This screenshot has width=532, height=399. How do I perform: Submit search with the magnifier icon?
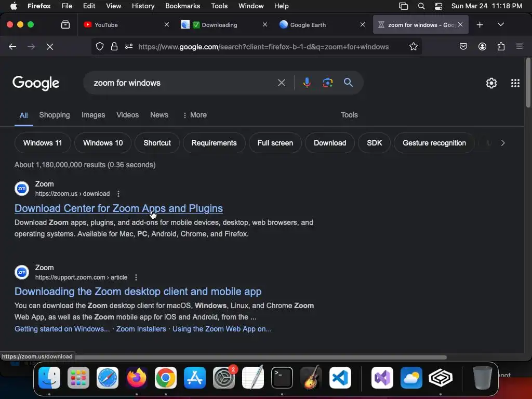point(348,82)
